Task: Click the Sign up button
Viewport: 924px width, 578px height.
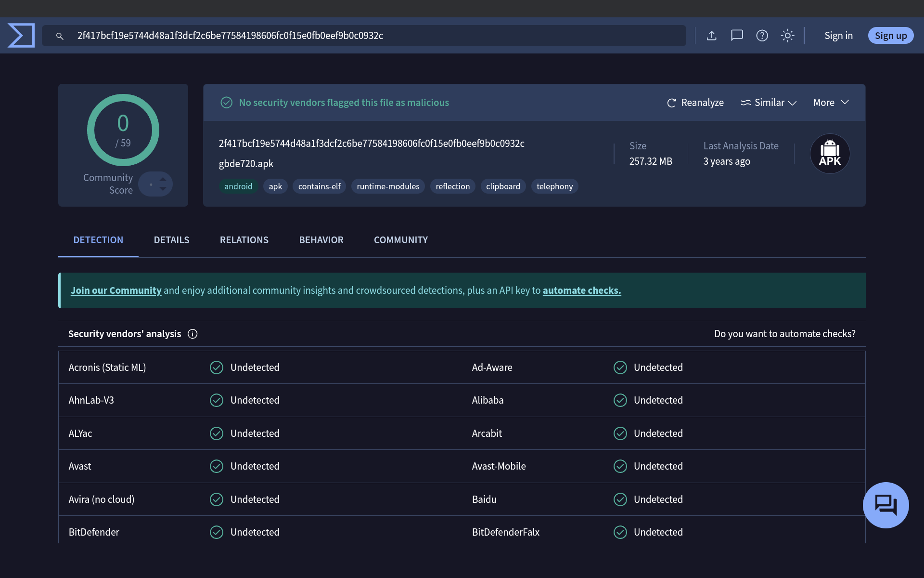Action: [x=890, y=36]
